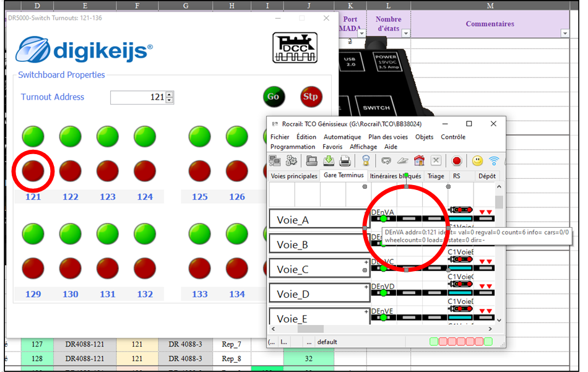588x372 pixels.
Task: Click the Rocrail connect-to-server toolbar icon
Action: [274, 161]
